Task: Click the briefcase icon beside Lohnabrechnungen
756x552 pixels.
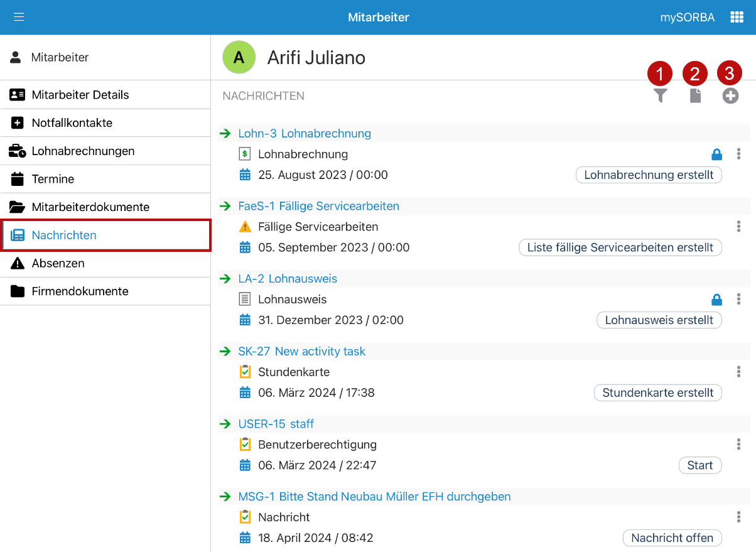Action: 18,151
